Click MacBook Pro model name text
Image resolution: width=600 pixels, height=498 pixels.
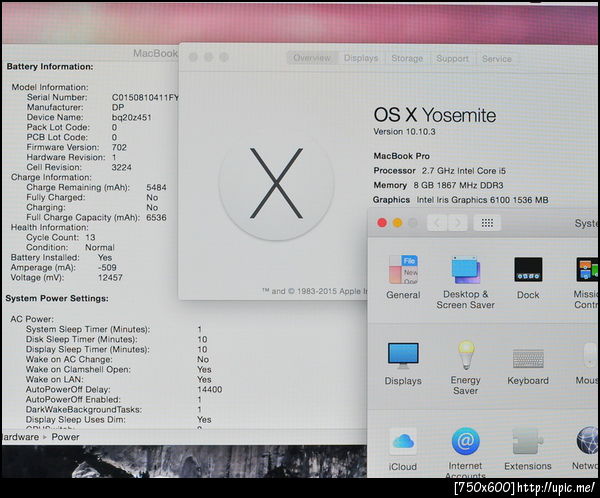(x=401, y=156)
